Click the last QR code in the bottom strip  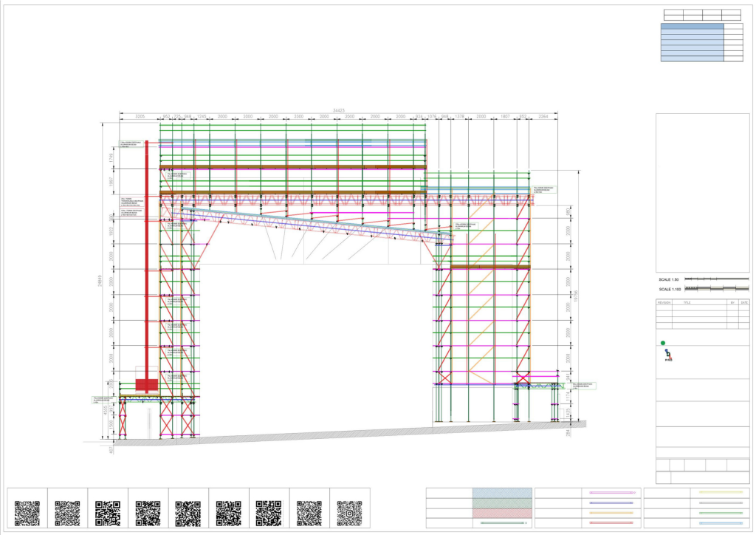pyautogui.click(x=349, y=513)
